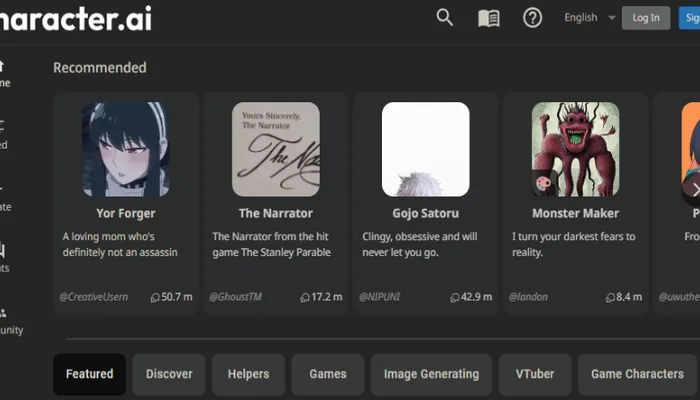This screenshot has height=400, width=700.
Task: Click the Monster Maker avatar image
Action: point(575,149)
